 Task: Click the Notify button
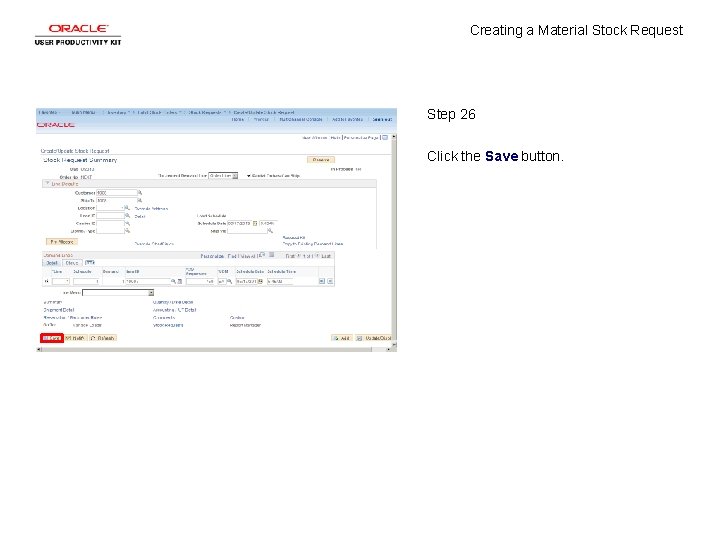(x=75, y=338)
